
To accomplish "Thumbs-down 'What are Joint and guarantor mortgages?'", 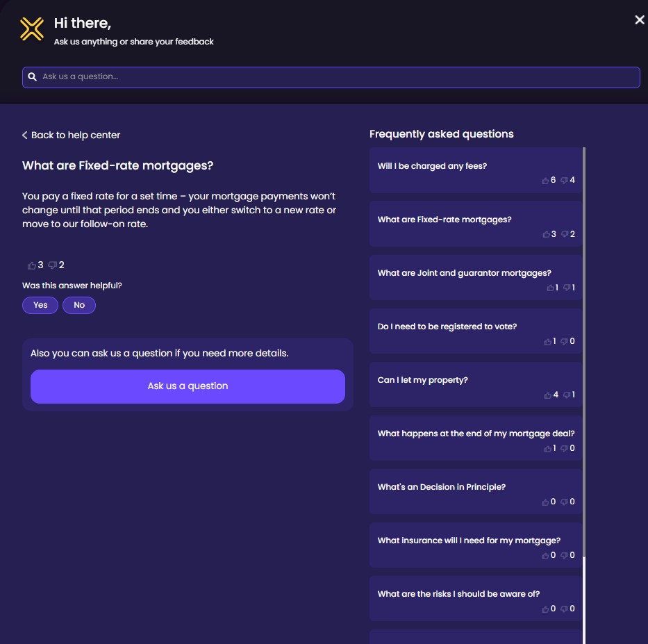I will 567,288.
